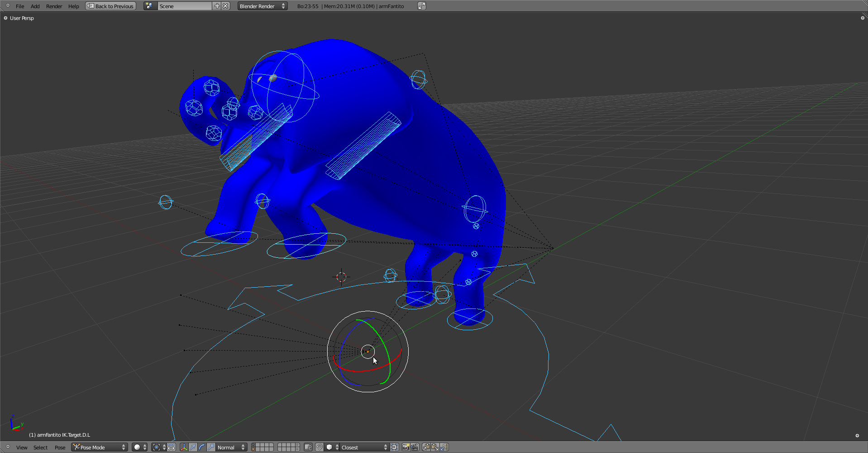The height and width of the screenshot is (453, 868).
Task: Click the Back to Previous button
Action: [x=111, y=6]
